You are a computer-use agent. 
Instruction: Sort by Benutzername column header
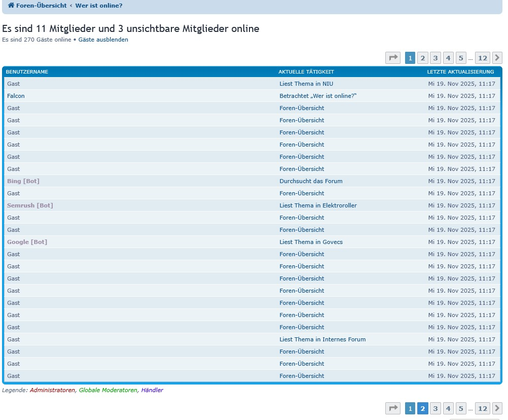coord(27,72)
